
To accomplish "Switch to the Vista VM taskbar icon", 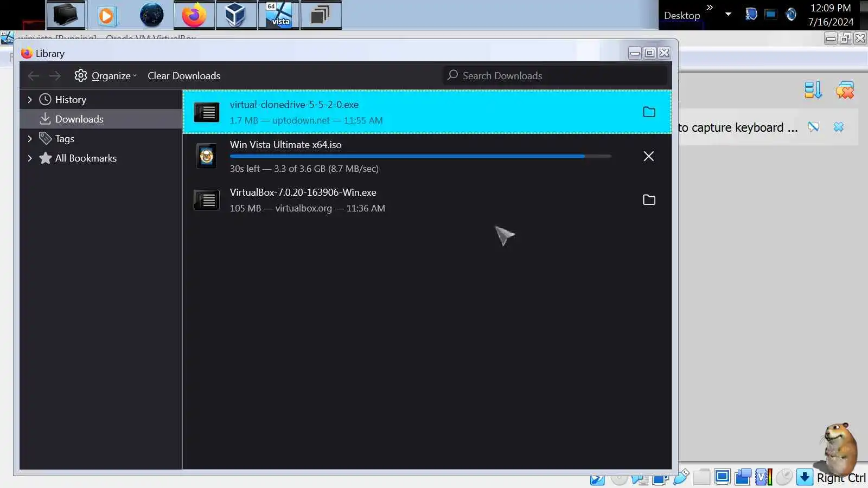I will [279, 15].
